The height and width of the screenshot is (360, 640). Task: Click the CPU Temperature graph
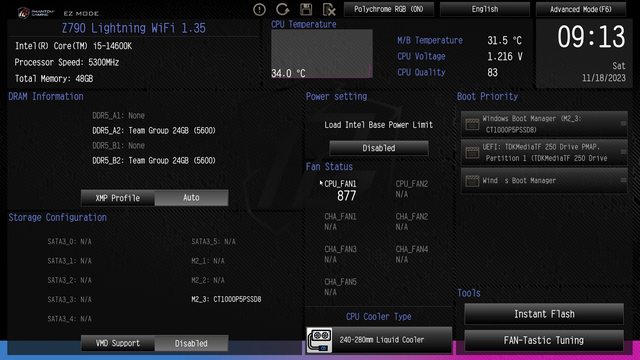point(322,53)
